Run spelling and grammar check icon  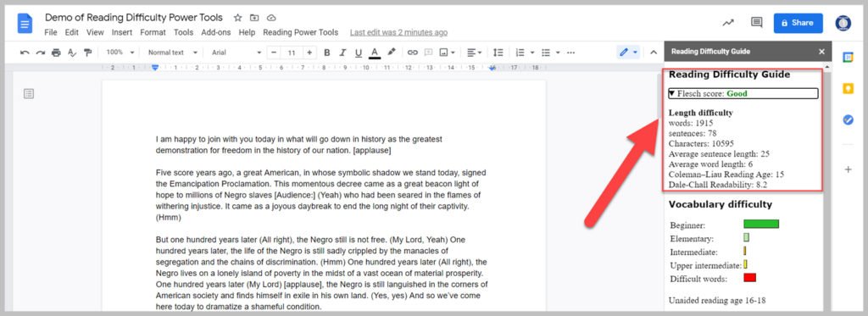click(72, 53)
